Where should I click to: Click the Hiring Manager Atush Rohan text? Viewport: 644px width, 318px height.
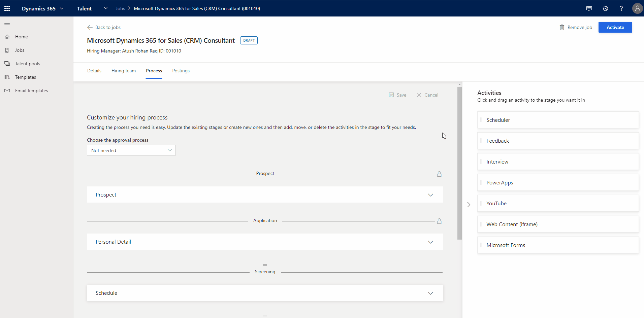pos(118,51)
